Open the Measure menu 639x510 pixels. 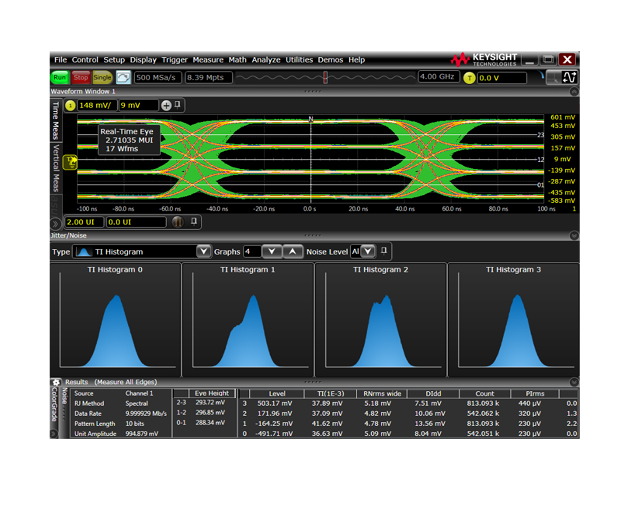208,60
